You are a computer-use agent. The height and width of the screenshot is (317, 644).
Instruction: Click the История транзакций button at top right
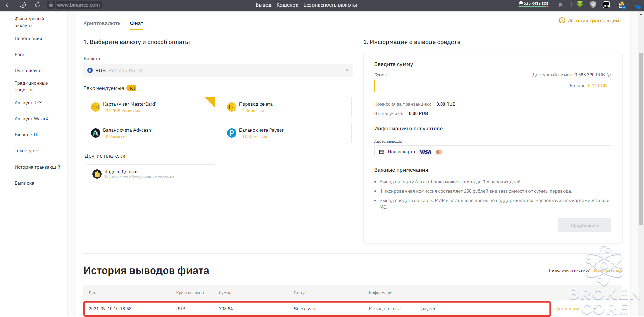pos(589,21)
